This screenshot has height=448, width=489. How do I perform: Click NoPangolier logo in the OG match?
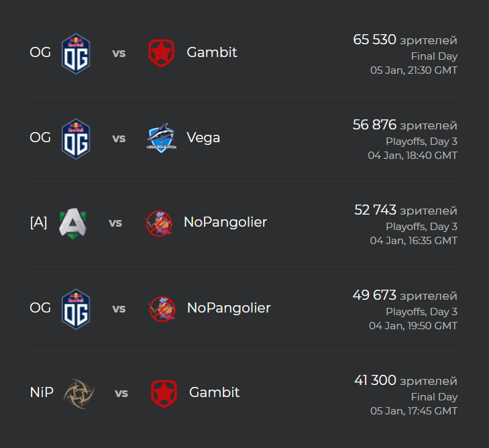click(162, 309)
